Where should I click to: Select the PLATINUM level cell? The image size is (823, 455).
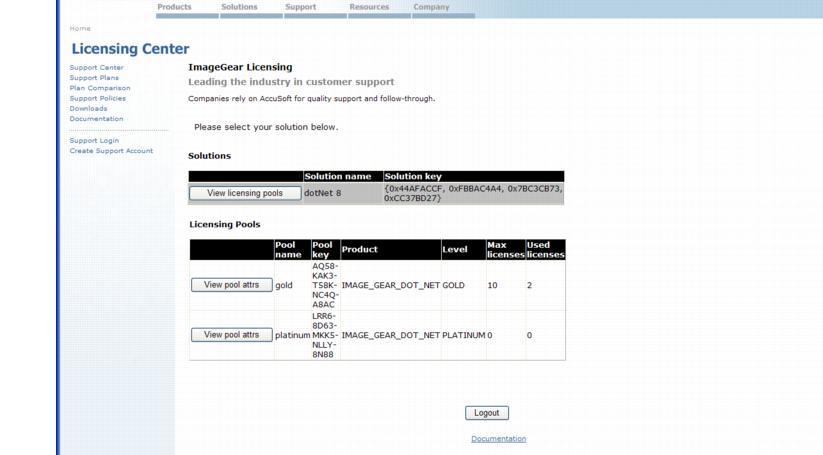click(463, 335)
